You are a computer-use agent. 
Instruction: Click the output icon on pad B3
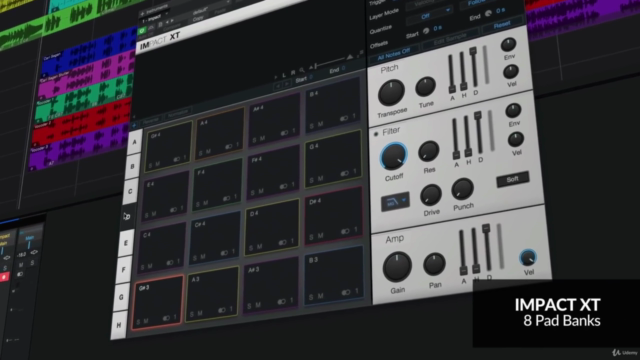click(346, 292)
